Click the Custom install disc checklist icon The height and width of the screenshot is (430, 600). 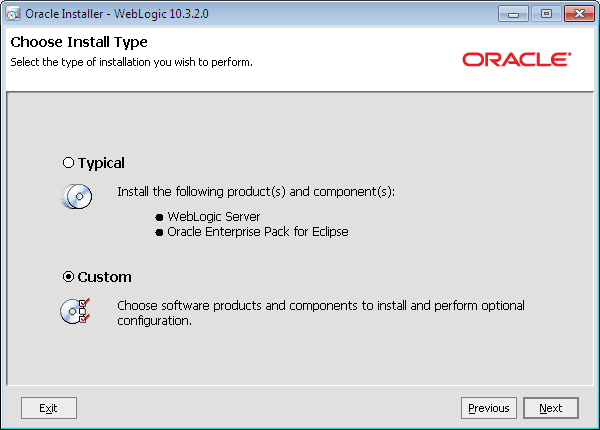click(x=75, y=311)
